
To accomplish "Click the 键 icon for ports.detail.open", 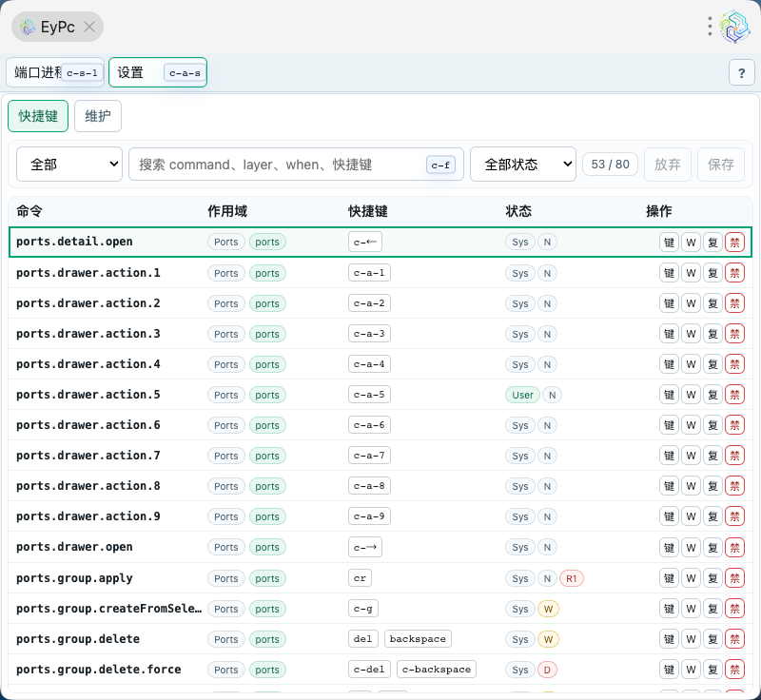I will (x=669, y=243).
